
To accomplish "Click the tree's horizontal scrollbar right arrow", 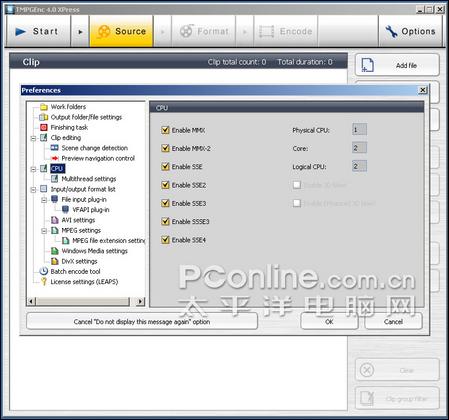I will click(140, 301).
